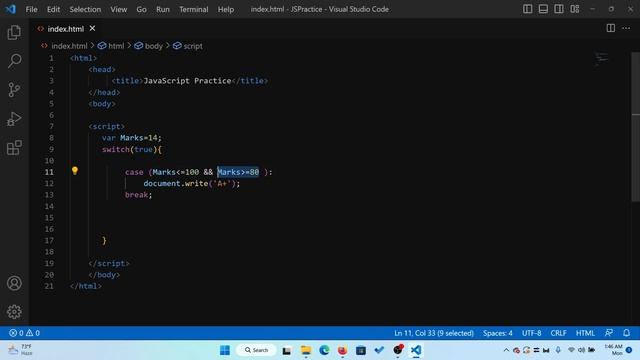Click the editor vertical scrollbar
The width and height of the screenshot is (640, 360).
[636, 127]
